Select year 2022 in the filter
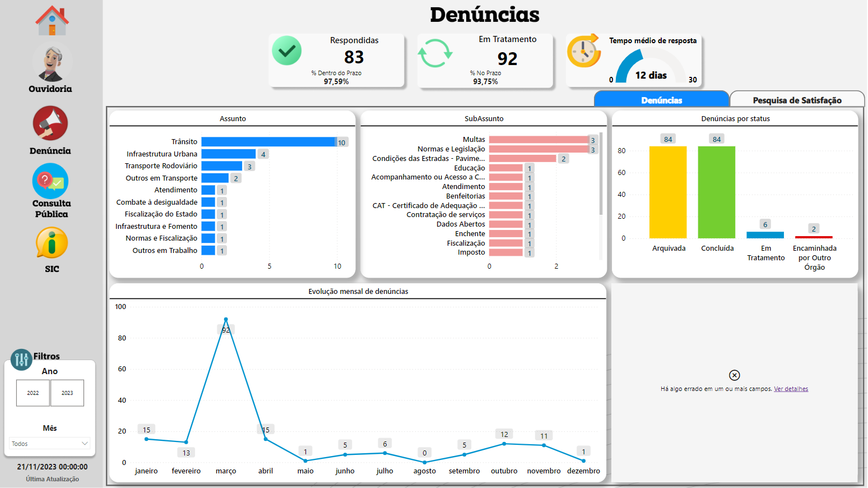The height and width of the screenshot is (488, 868). point(33,393)
